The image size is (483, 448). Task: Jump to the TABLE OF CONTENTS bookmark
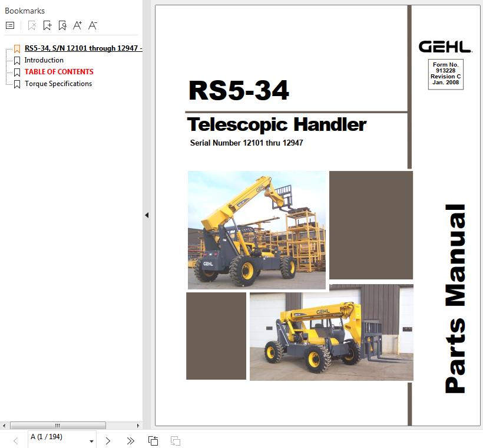pos(59,71)
